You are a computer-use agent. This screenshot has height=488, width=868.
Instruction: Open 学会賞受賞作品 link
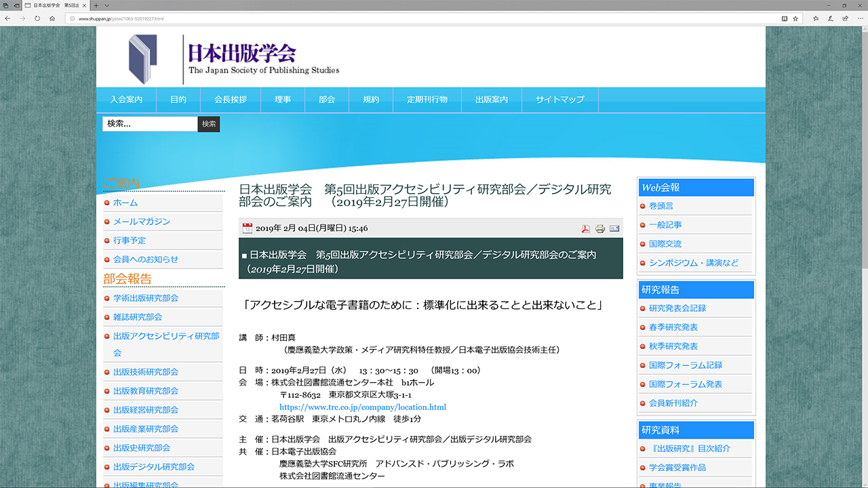[677, 468]
